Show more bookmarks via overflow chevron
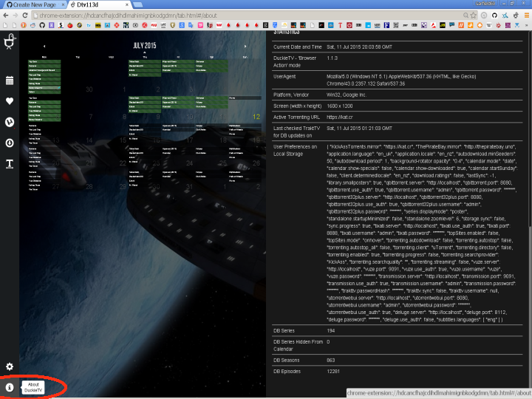 point(527,25)
